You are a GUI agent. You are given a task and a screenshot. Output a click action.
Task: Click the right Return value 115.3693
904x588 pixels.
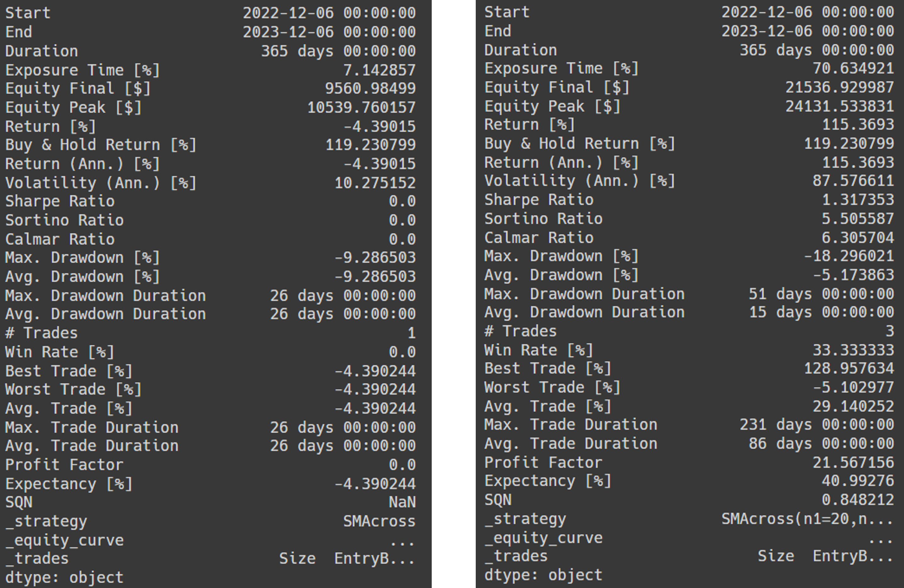pyautogui.click(x=858, y=125)
